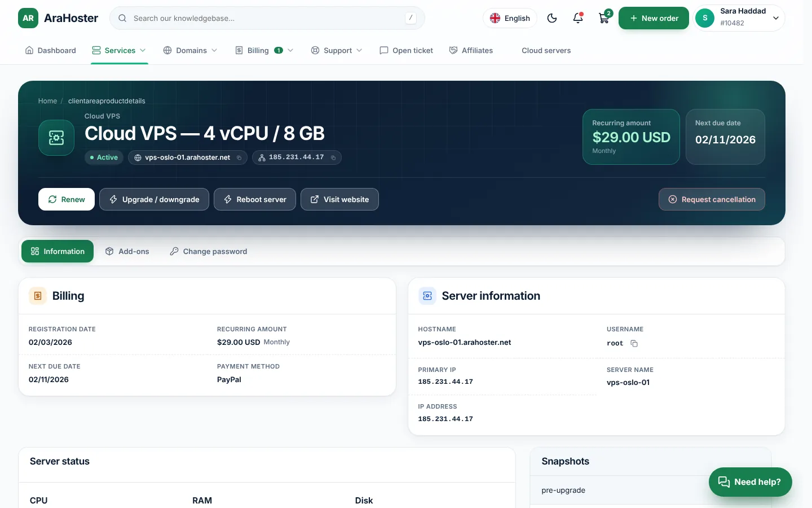Toggle dark mode moon icon
This screenshot has width=812, height=508.
(x=552, y=18)
